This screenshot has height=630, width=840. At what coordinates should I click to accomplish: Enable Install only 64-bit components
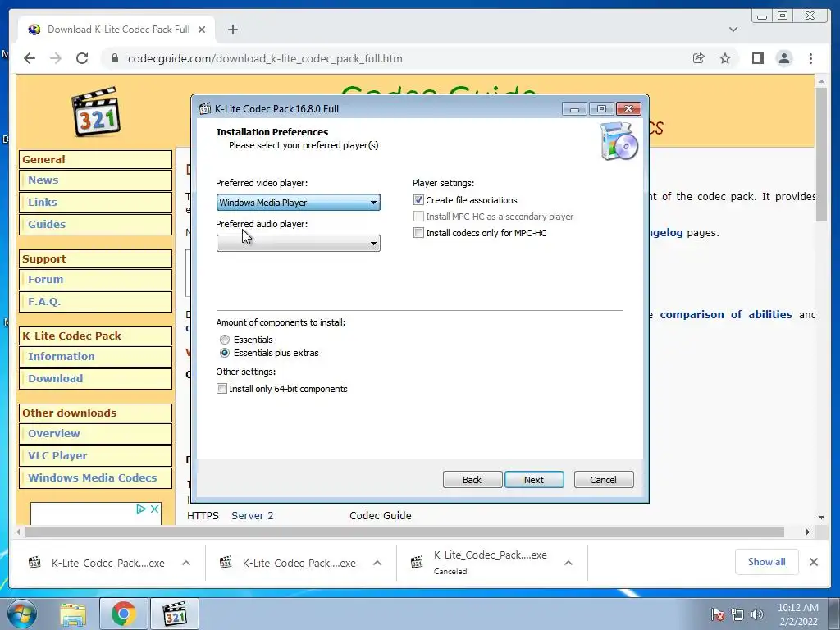(221, 388)
